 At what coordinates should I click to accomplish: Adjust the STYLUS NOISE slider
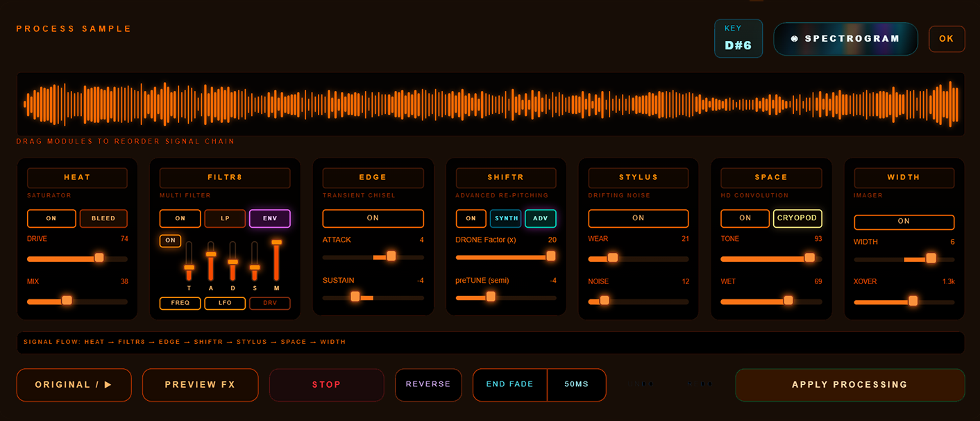(x=639, y=302)
